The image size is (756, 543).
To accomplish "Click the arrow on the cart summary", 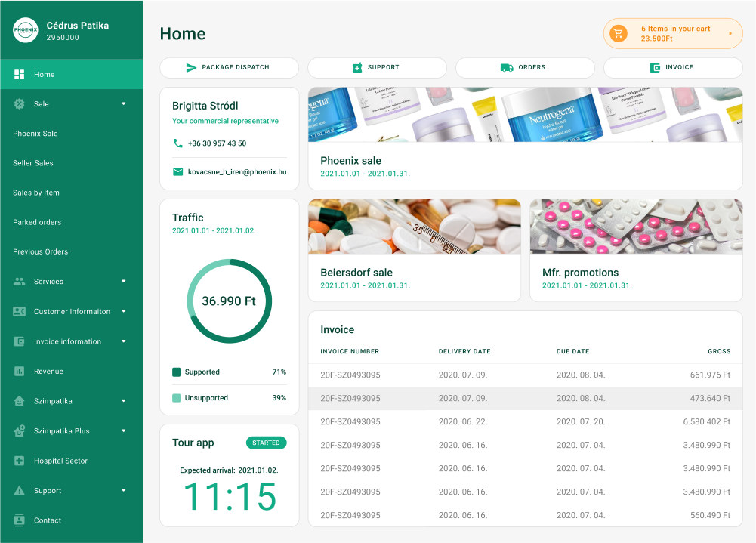I will tap(730, 34).
